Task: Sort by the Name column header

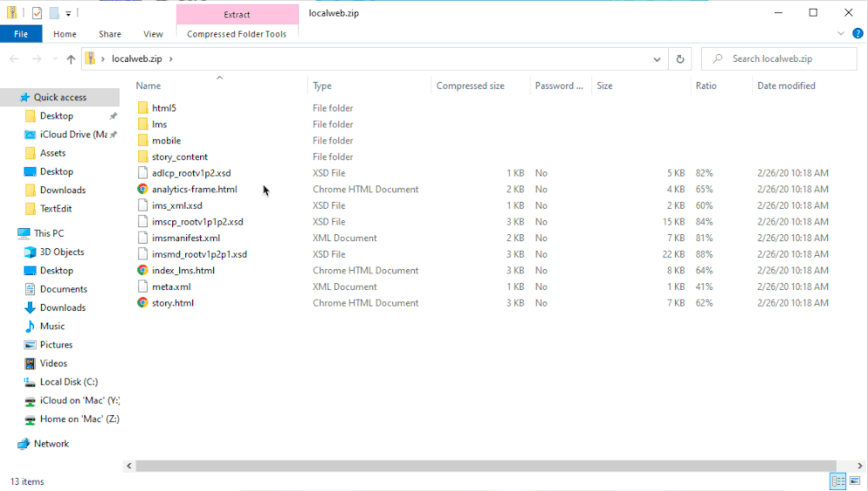Action: click(x=149, y=86)
